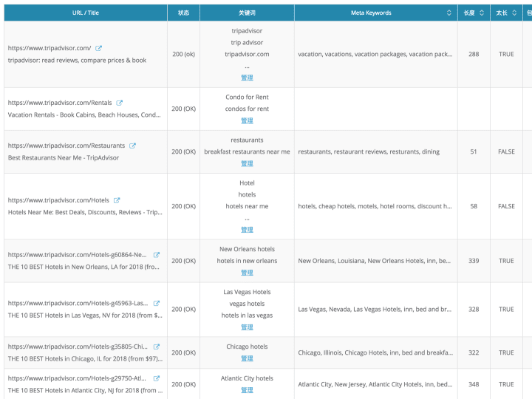Click 管理 link under hotels in las vegas

247,327
